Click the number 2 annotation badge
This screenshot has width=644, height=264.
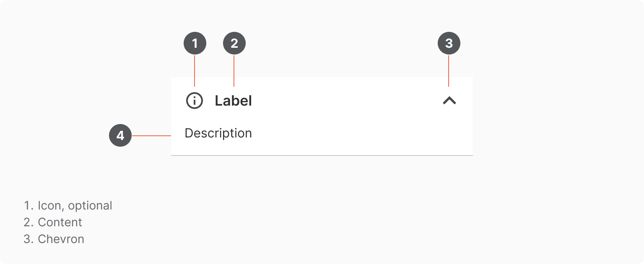[234, 43]
